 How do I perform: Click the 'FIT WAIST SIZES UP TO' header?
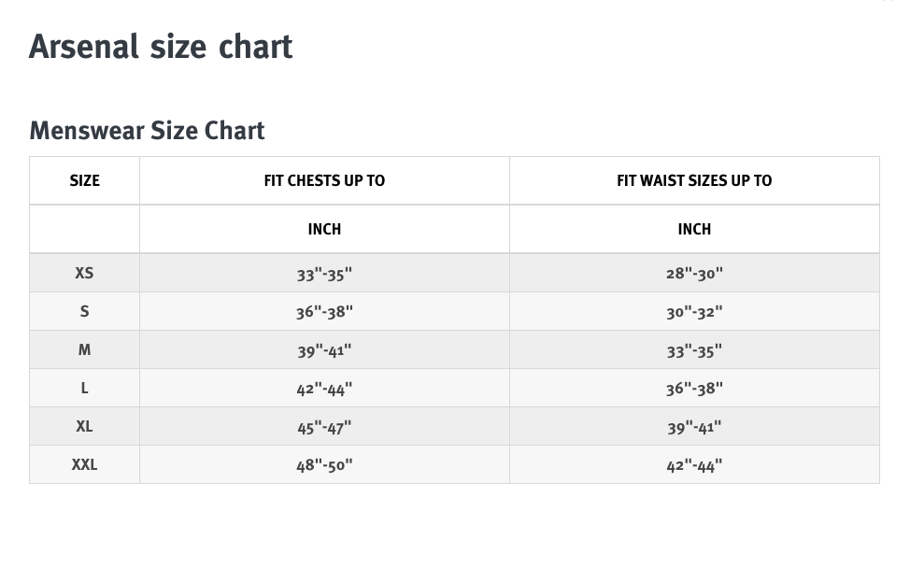[x=694, y=181]
